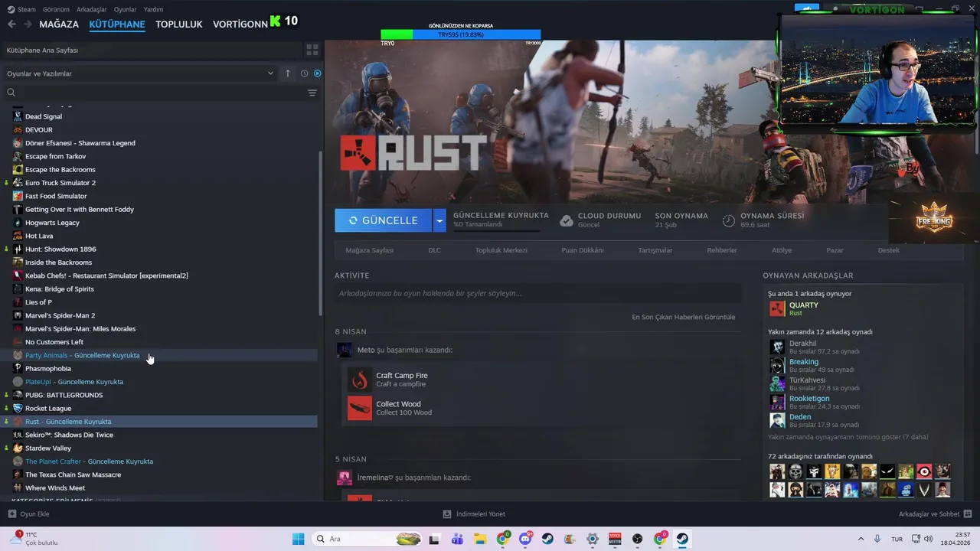
Task: Switch to Topluluk tab
Action: [x=179, y=24]
